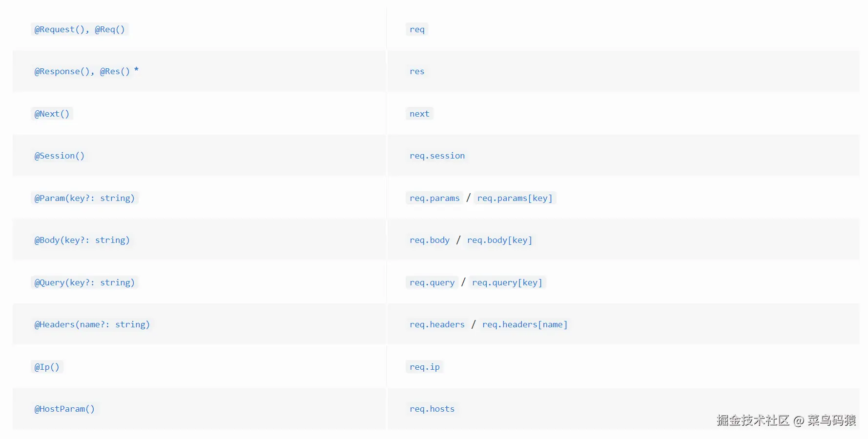The width and height of the screenshot is (868, 439).
Task: Click the req.hosts value text
Action: tap(432, 409)
